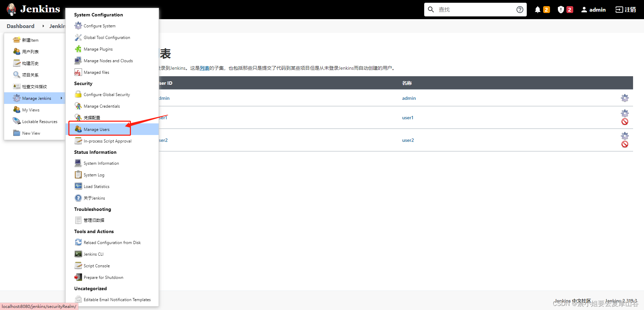Select 管理旧数据 menu entry
The height and width of the screenshot is (310, 644).
[112, 220]
